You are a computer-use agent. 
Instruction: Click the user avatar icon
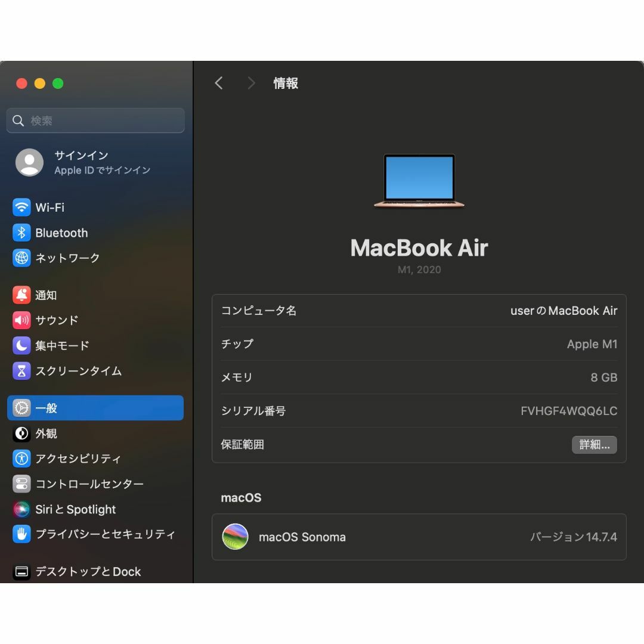[x=30, y=163]
